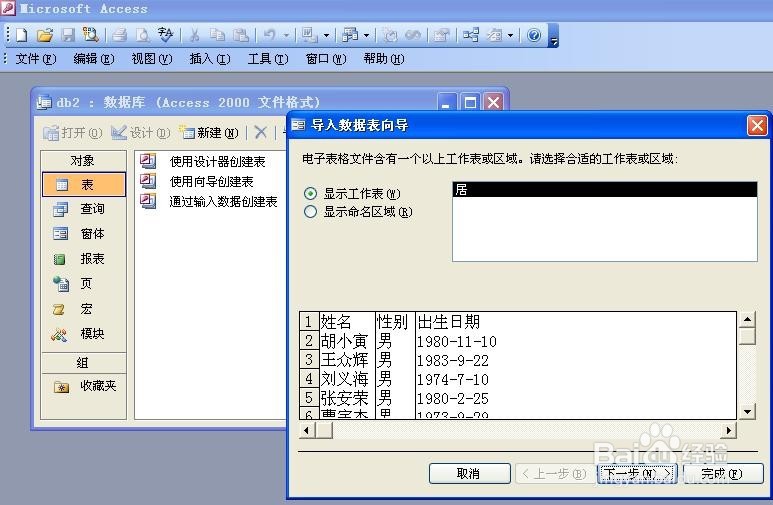
Task: Click preview horizontal scrollbar right arrow
Action: coord(729,431)
